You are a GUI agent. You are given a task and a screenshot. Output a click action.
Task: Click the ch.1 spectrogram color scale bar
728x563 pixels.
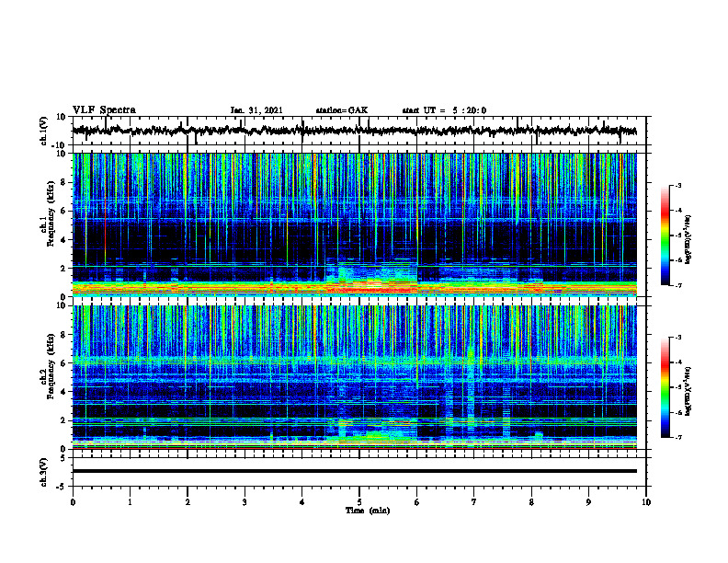(x=665, y=236)
